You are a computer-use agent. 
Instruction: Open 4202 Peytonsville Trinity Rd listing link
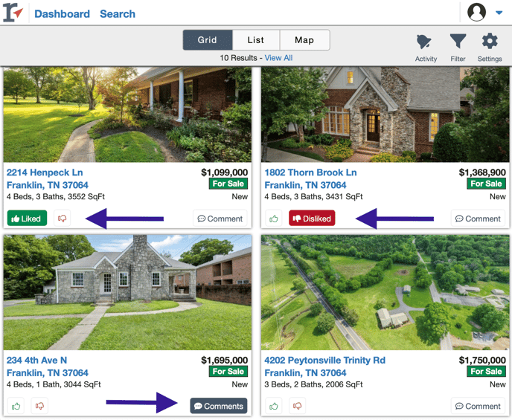(325, 366)
